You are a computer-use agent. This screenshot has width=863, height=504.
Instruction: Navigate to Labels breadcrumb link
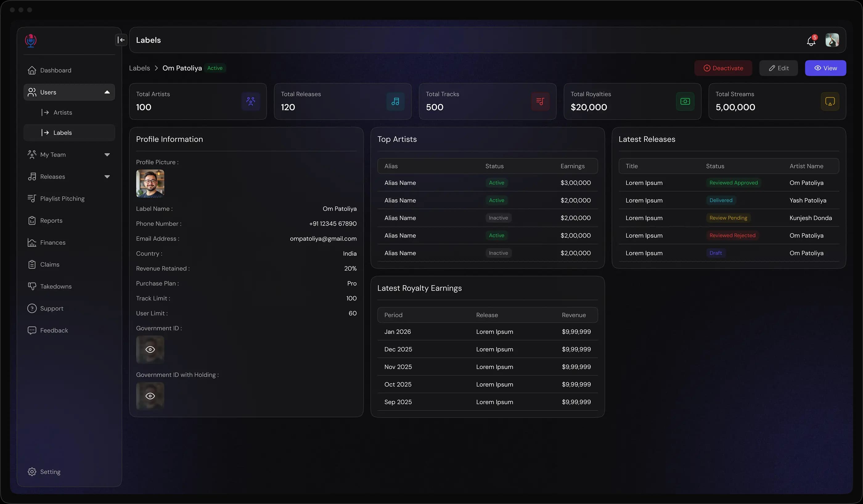coord(139,68)
